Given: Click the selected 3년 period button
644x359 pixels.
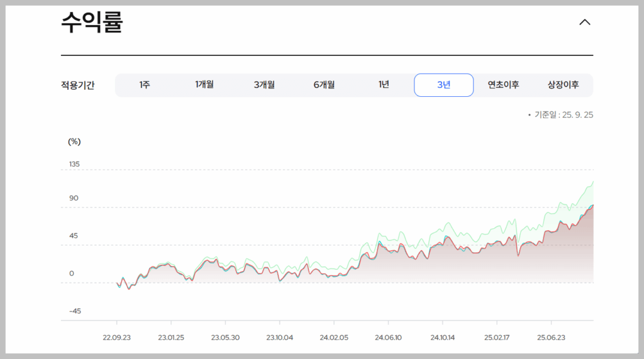Looking at the screenshot, I should [x=443, y=85].
